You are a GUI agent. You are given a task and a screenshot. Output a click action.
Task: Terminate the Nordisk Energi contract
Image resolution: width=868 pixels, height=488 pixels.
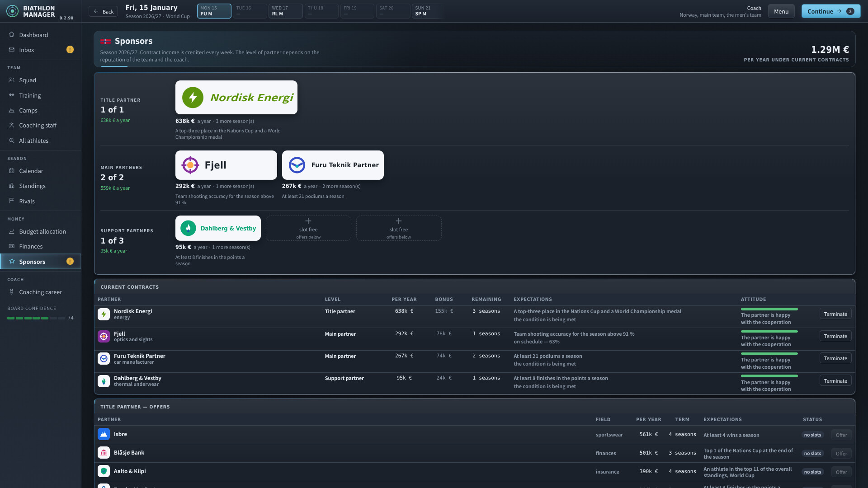tap(835, 314)
